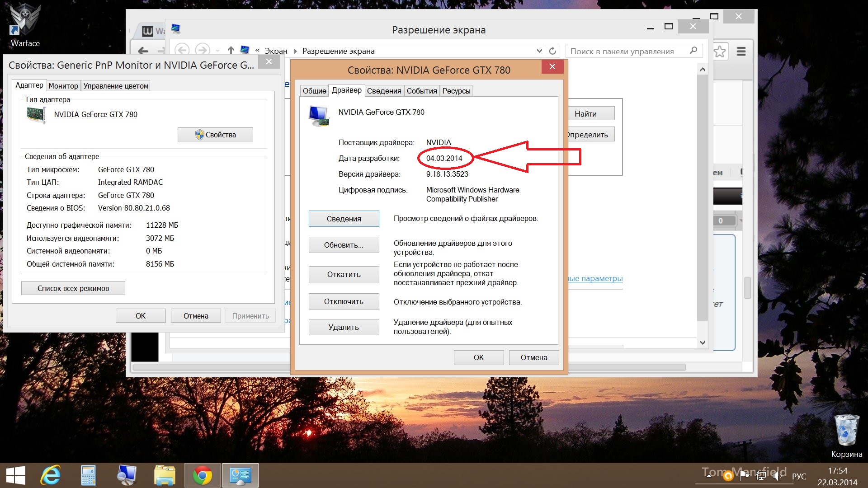This screenshot has height=488, width=868.
Task: Go back in Разрешение экрана window
Action: pos(182,50)
